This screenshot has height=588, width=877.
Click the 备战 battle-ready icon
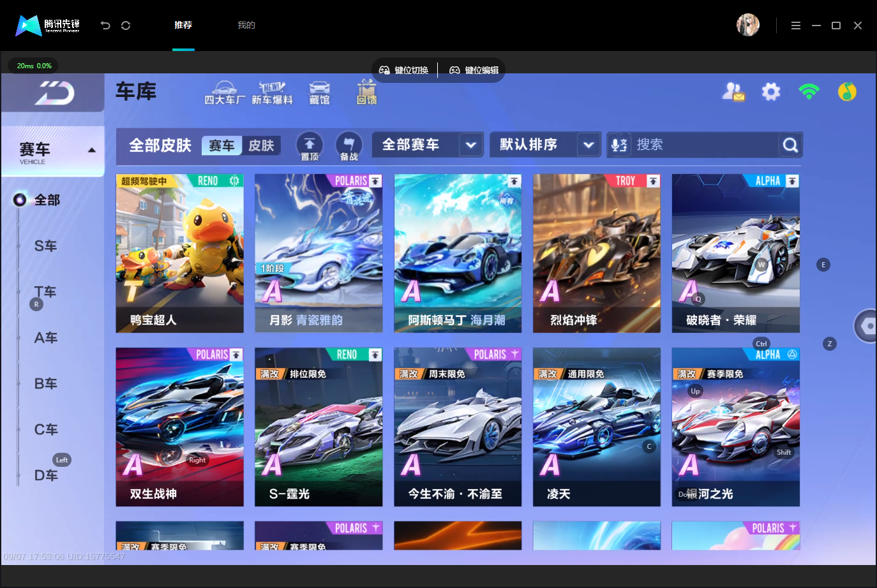click(x=349, y=146)
